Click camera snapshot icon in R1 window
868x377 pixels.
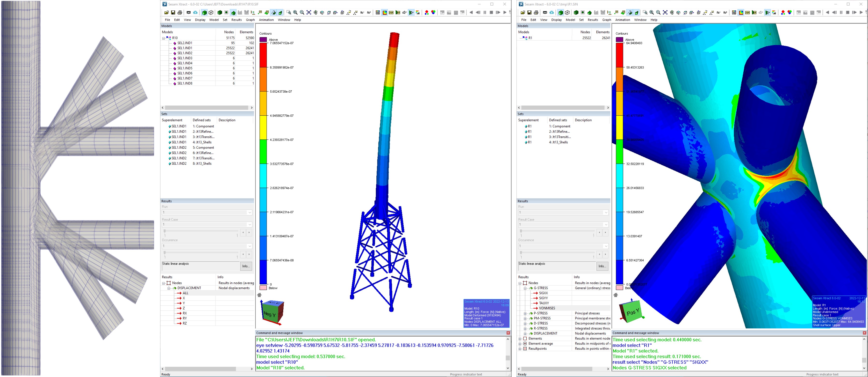545,13
